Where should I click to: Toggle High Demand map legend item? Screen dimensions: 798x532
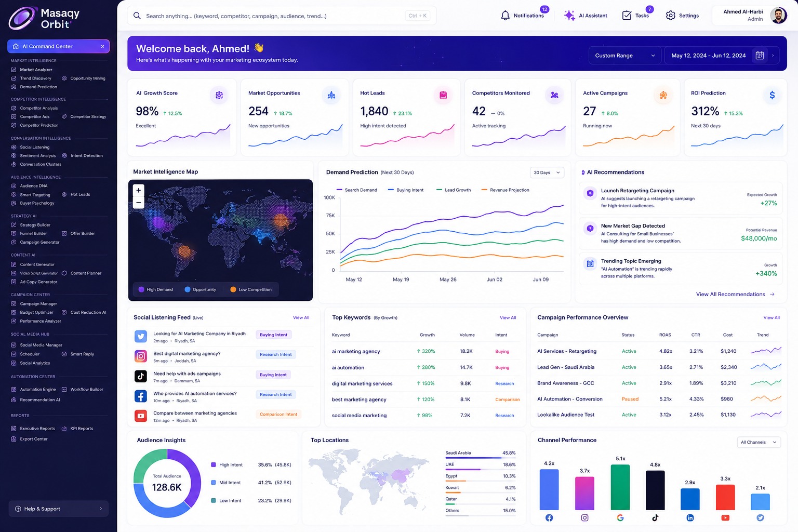point(156,289)
